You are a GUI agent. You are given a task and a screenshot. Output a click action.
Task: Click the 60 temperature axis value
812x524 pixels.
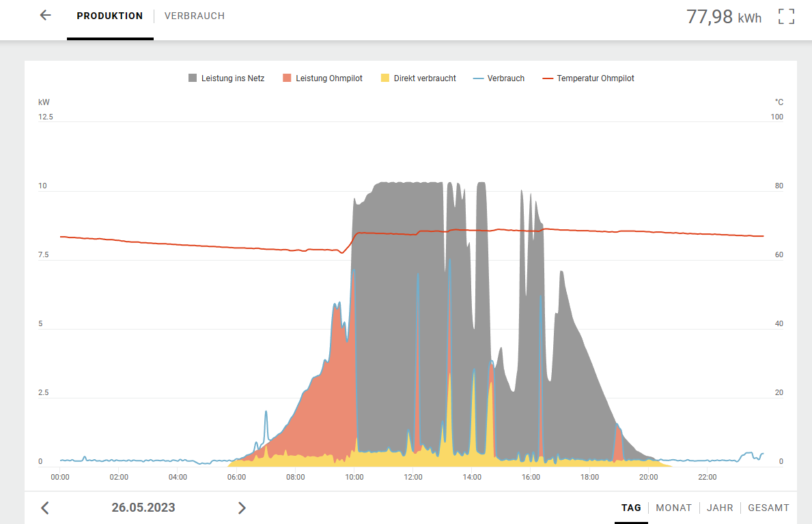[x=779, y=255]
